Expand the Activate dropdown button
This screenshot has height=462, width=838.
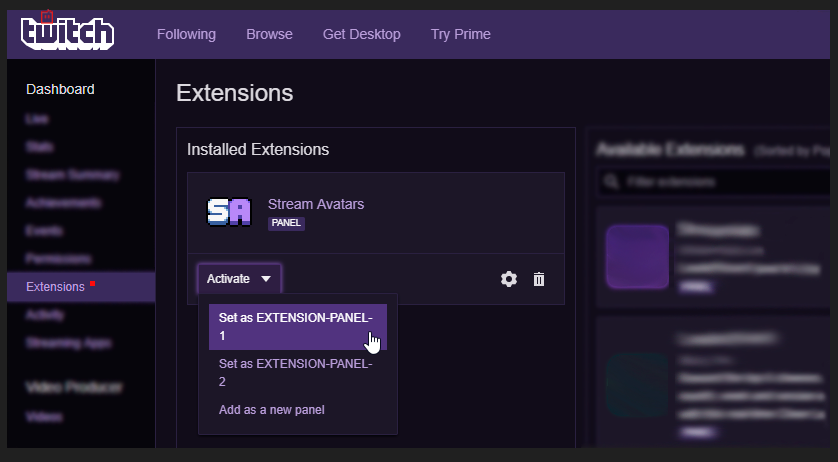[x=239, y=279]
